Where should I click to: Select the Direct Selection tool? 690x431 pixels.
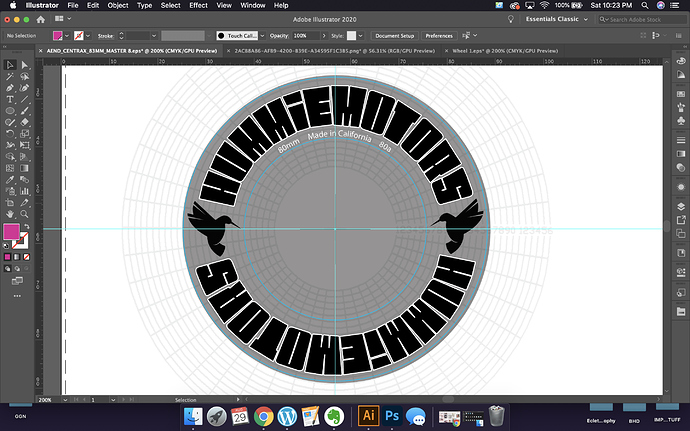pos(25,65)
